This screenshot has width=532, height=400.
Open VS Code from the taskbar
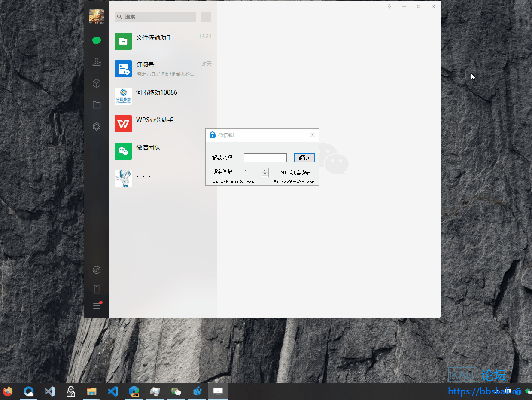[x=112, y=391]
